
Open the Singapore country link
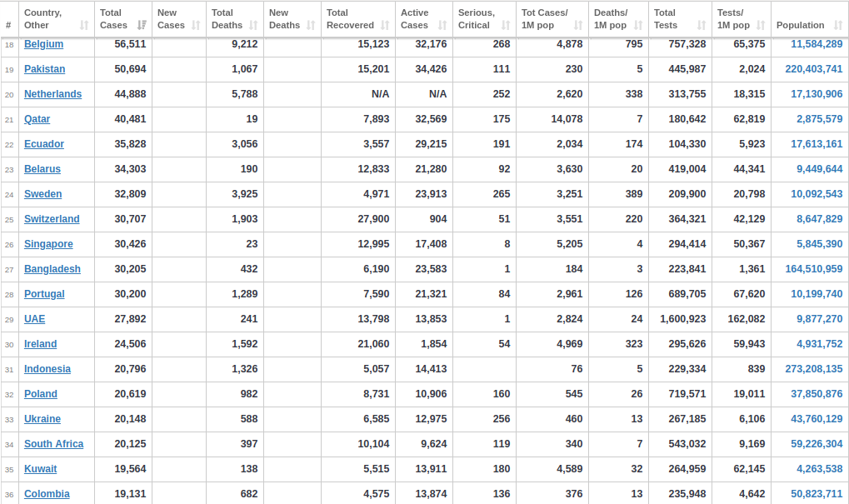[x=48, y=244]
